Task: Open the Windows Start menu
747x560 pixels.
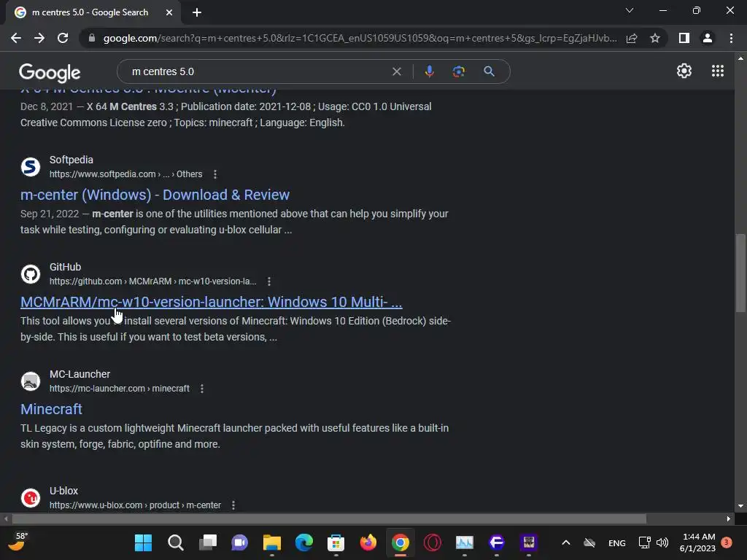Action: 143,542
